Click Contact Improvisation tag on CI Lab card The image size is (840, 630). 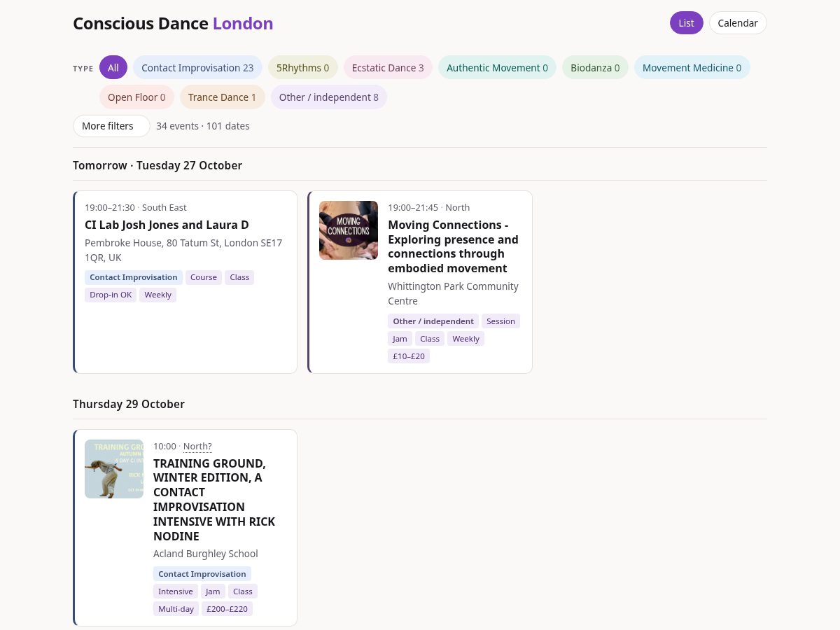134,277
